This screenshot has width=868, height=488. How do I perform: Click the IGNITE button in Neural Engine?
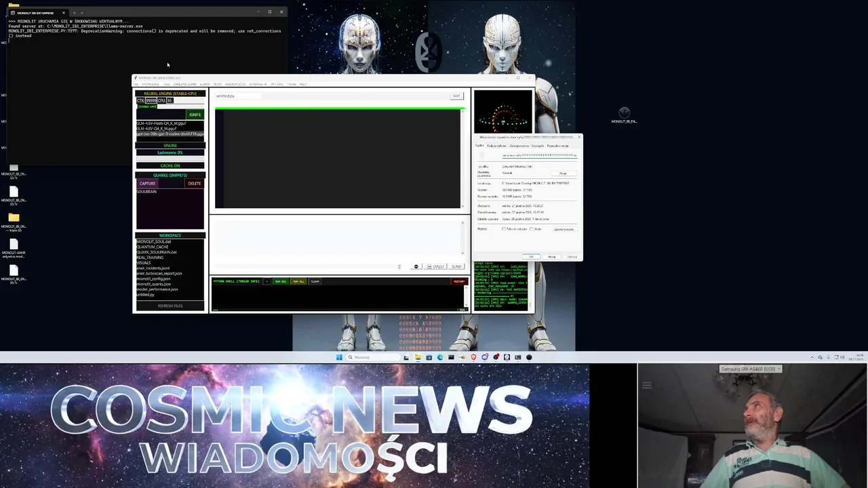click(x=195, y=115)
